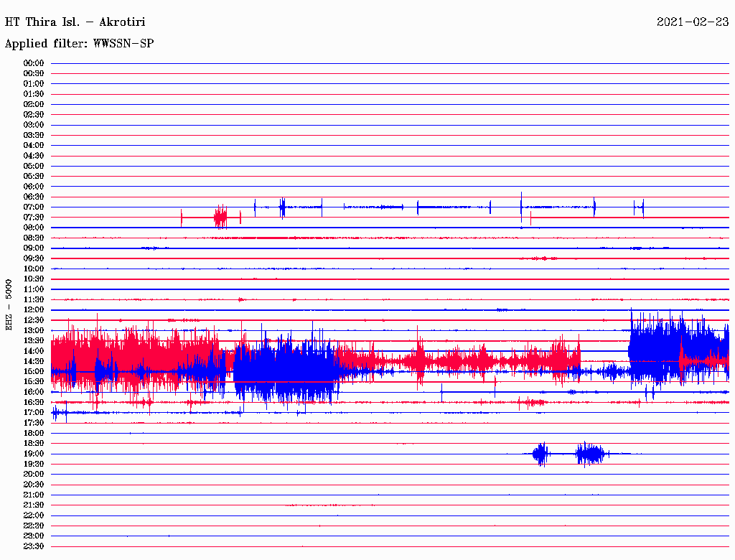Image resolution: width=735 pixels, height=560 pixels.
Task: Click the 21:00 time label
Action: coord(34,495)
